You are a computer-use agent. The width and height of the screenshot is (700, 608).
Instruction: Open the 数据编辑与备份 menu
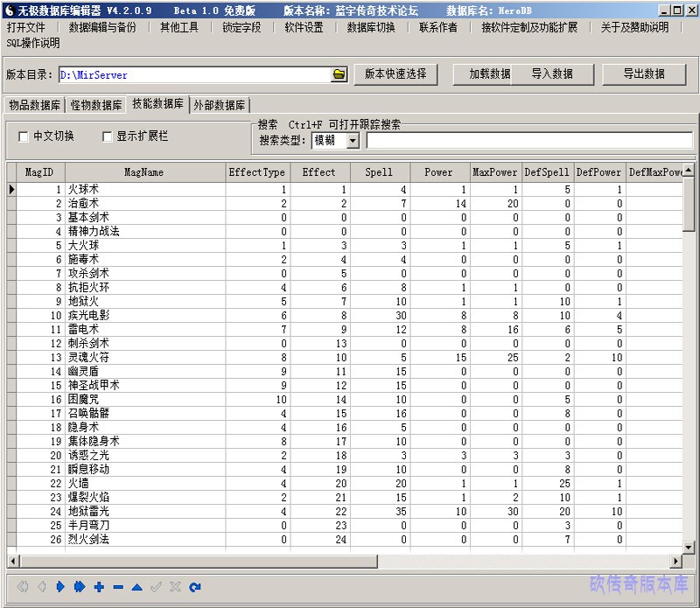102,27
